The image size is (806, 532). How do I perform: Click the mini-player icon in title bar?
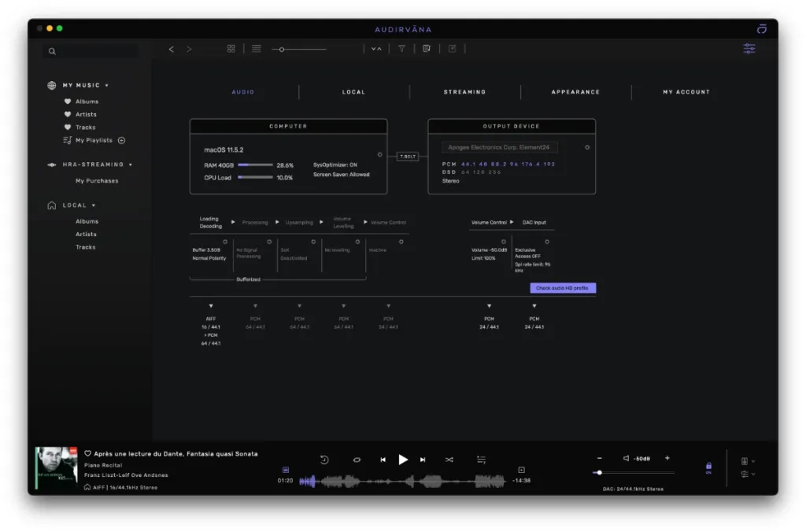point(761,29)
